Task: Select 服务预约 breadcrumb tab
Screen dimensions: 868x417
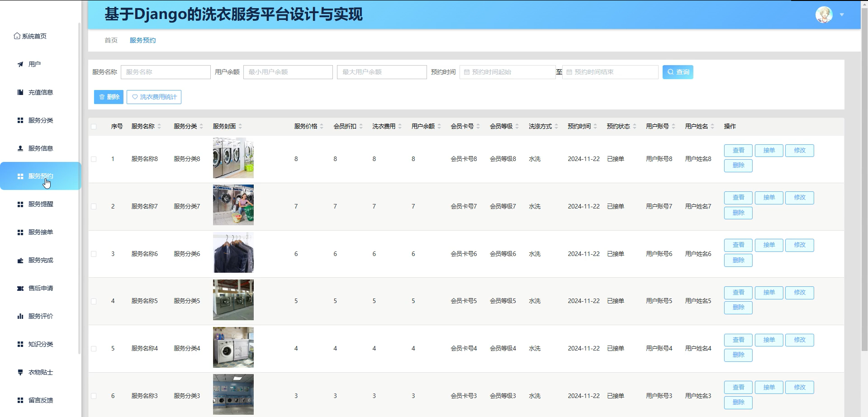Action: pos(142,41)
